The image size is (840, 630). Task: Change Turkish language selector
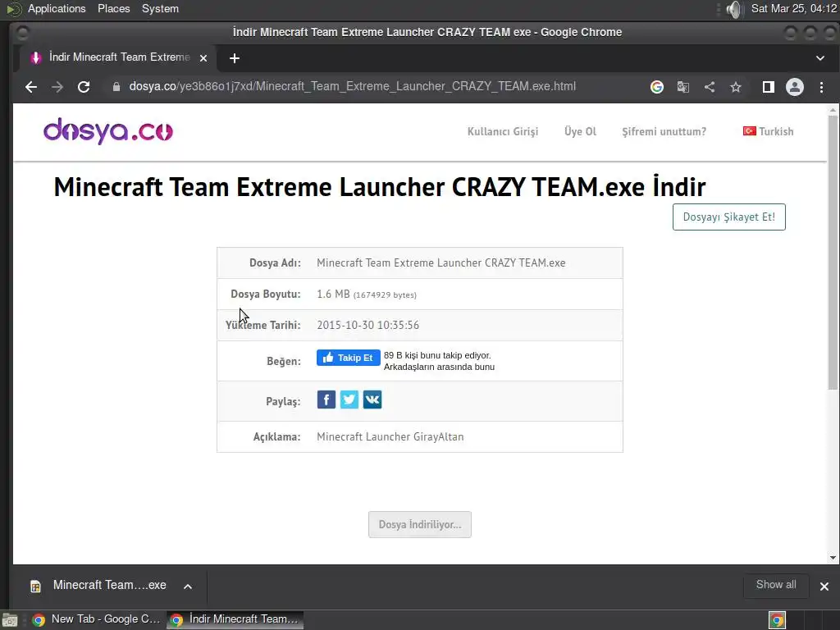(768, 131)
